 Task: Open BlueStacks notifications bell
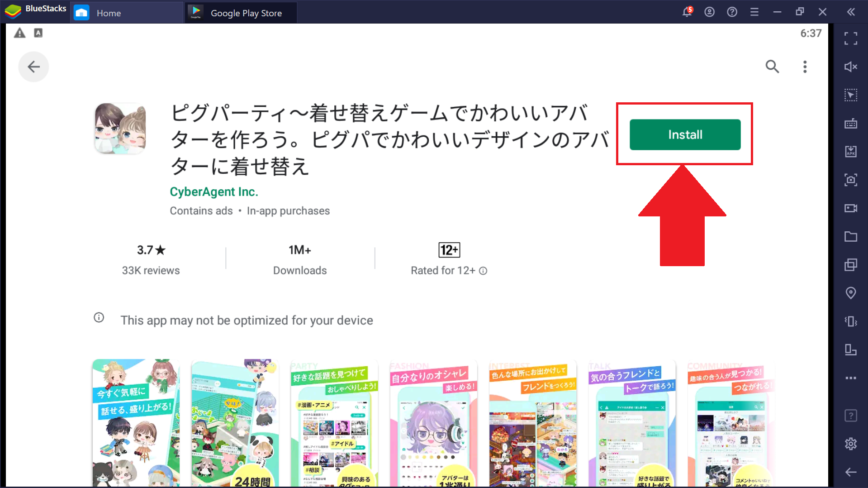(x=687, y=12)
